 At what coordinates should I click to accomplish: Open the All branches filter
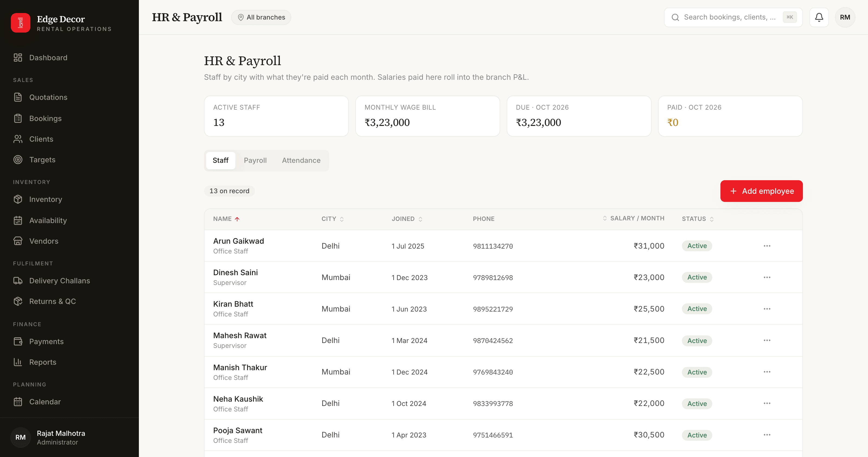pyautogui.click(x=261, y=17)
